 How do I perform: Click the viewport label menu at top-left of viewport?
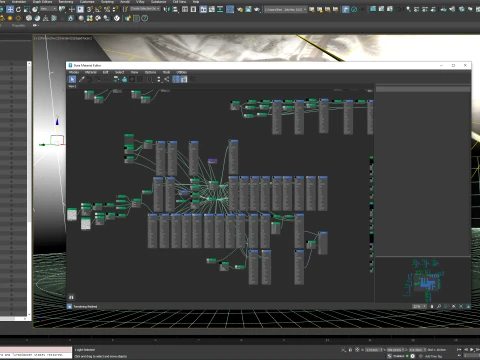[62, 38]
